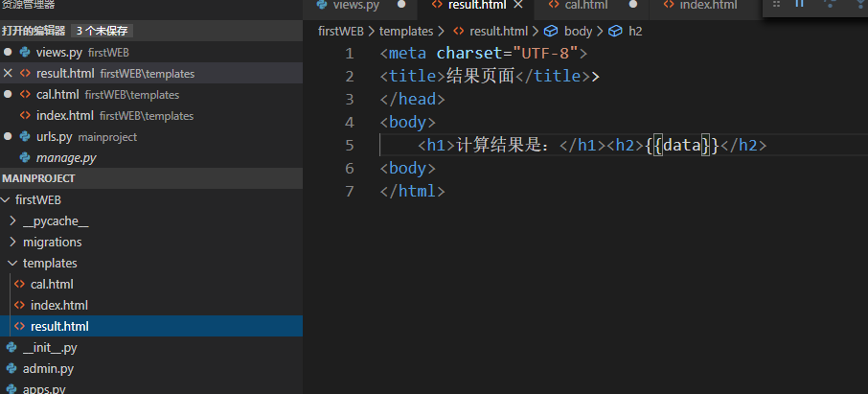Open cal.html in templates folder tree

[x=151, y=284]
